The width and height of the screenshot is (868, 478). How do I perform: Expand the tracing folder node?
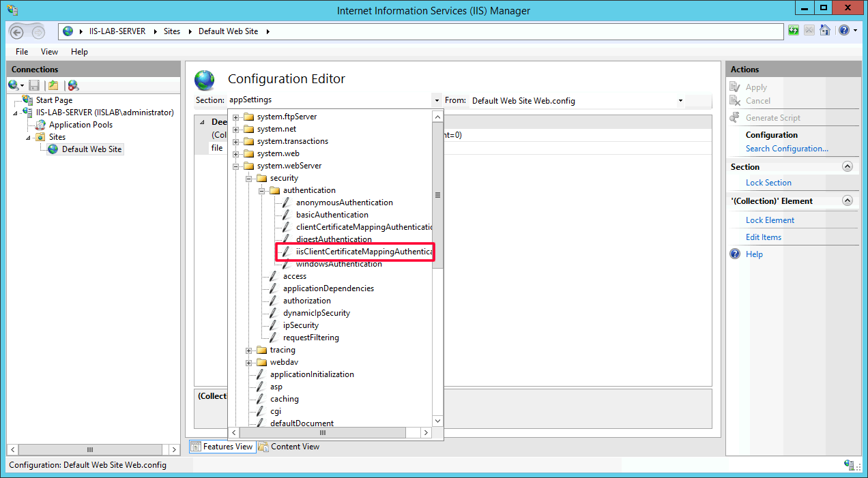click(x=249, y=350)
